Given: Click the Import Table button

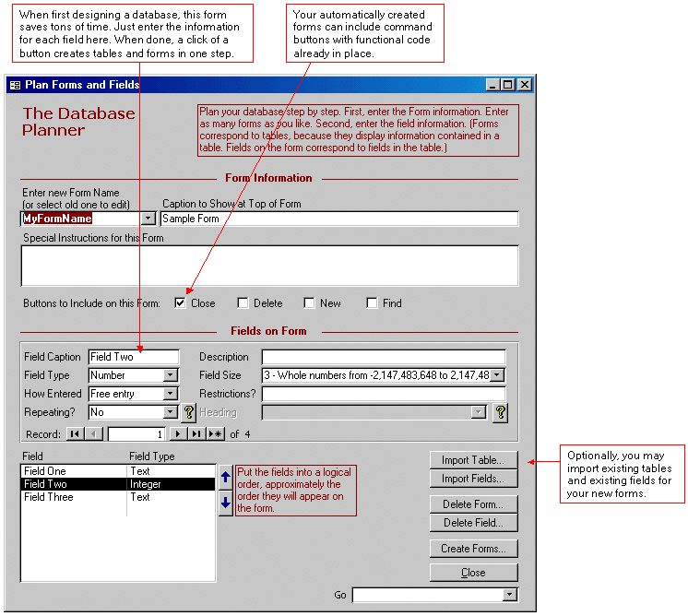Looking at the screenshot, I should (473, 459).
